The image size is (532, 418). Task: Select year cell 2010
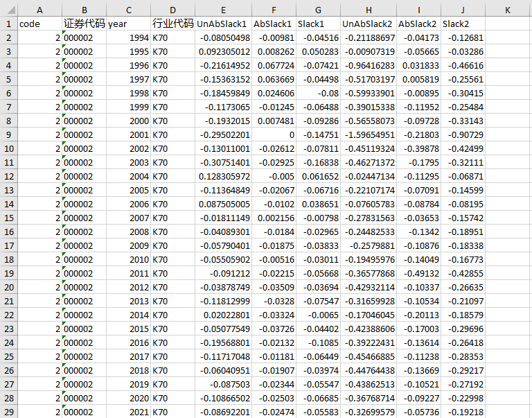click(129, 260)
